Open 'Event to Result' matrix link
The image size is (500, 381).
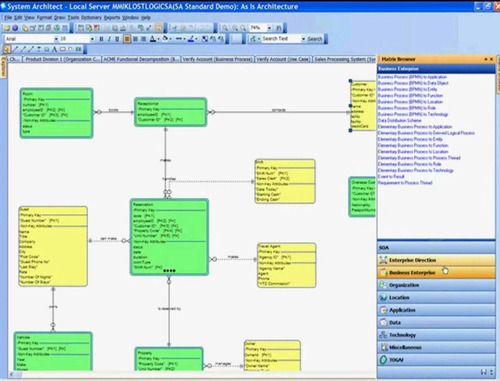(391, 176)
